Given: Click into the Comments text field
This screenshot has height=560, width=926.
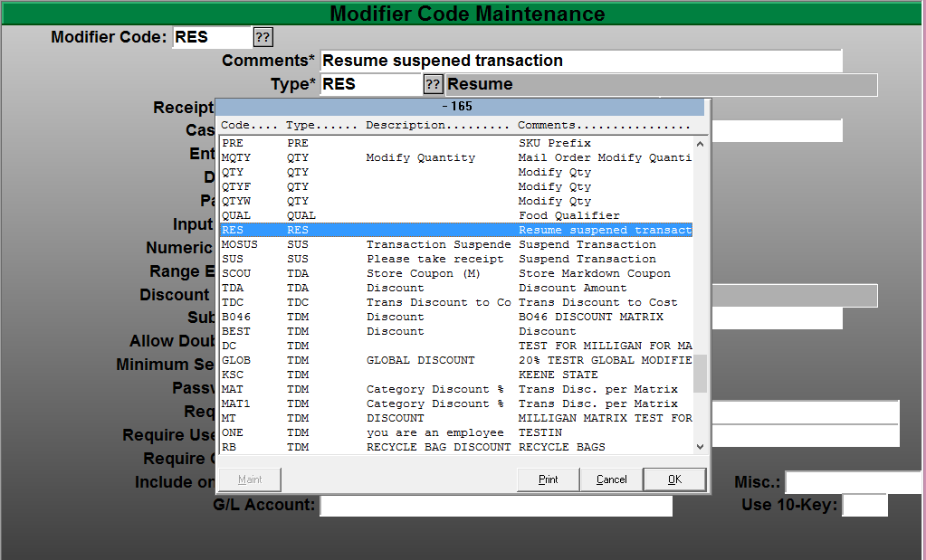Looking at the screenshot, I should [580, 61].
